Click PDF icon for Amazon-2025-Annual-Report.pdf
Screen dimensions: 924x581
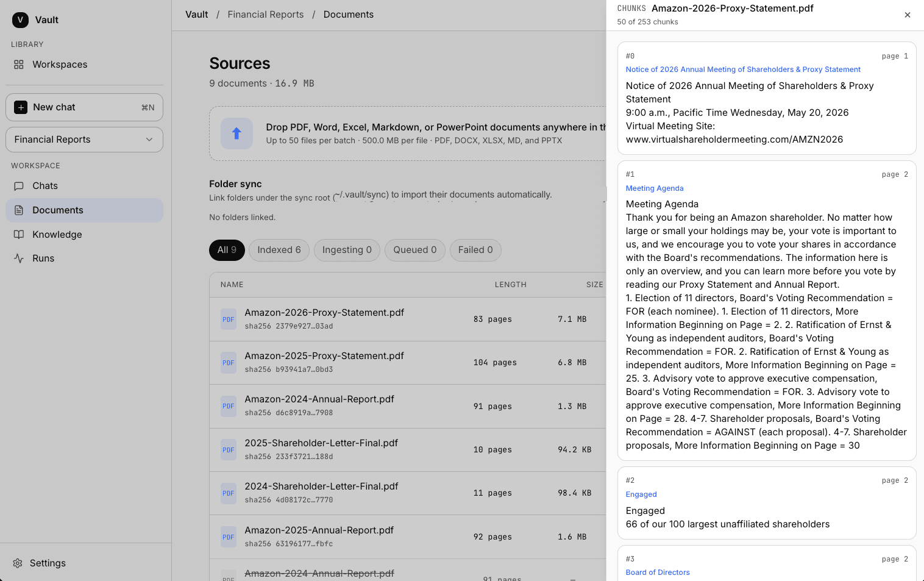click(229, 537)
